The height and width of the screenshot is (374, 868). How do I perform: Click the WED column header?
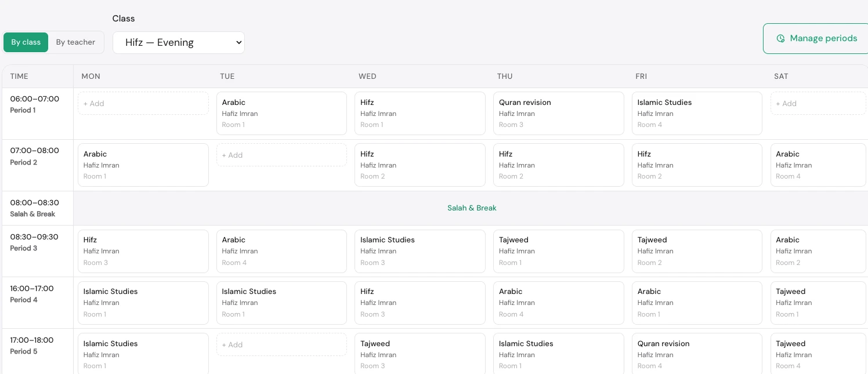tap(367, 77)
